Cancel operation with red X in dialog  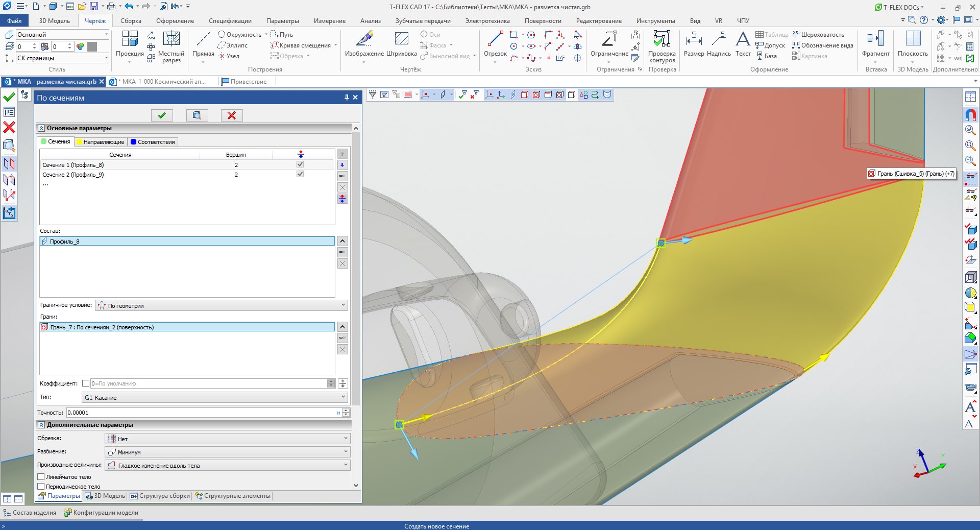point(232,115)
